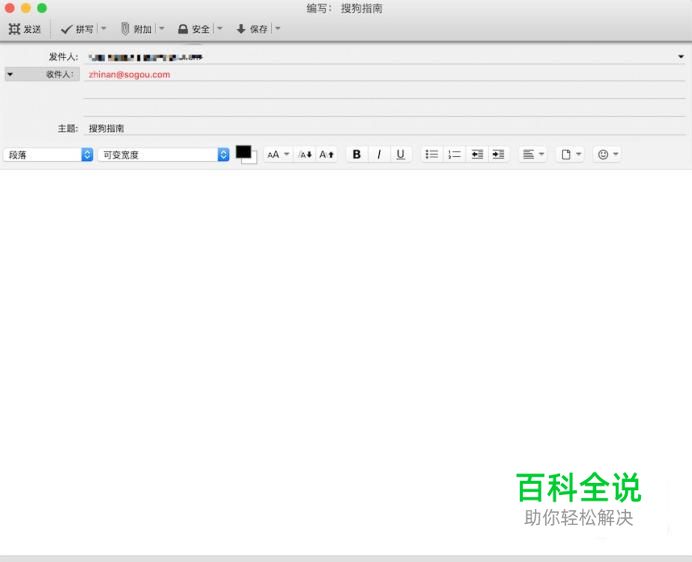Open the text alignment menu
The width and height of the screenshot is (692, 562).
pos(533,155)
